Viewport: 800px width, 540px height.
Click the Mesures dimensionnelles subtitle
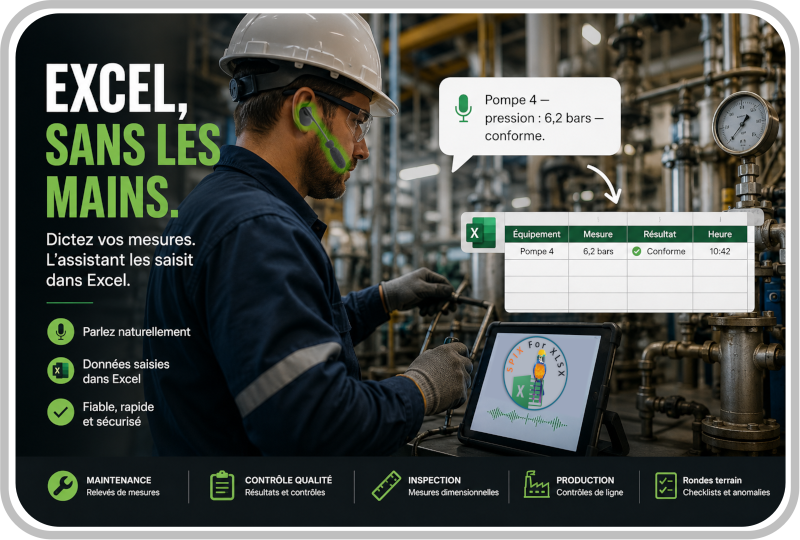click(x=453, y=492)
